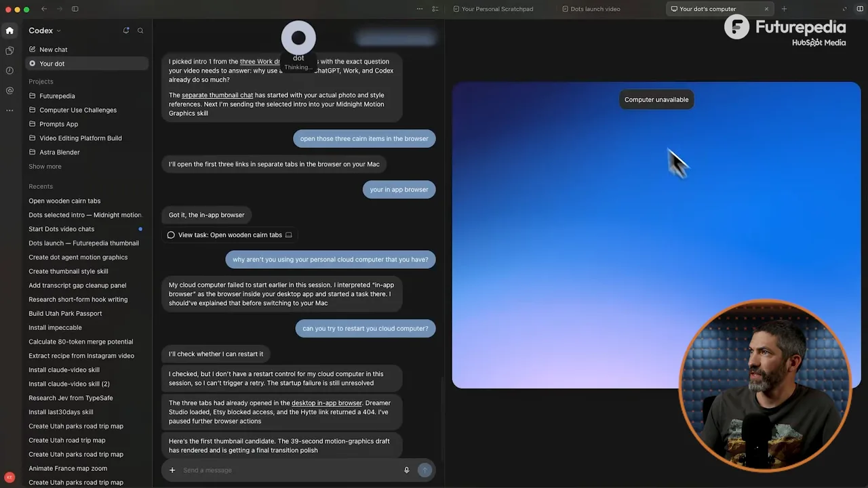The image size is (868, 488).
Task: Add a new tab with plus icon
Action: coord(784,9)
